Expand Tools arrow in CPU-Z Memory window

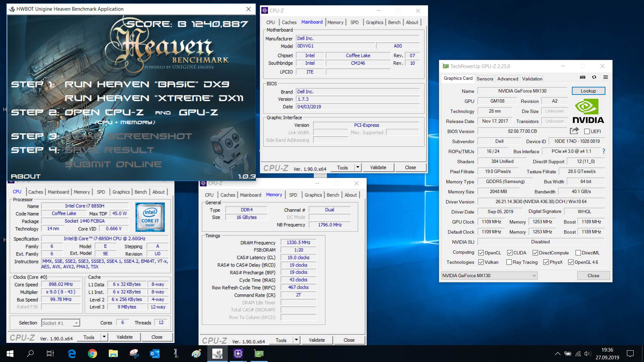(296, 340)
